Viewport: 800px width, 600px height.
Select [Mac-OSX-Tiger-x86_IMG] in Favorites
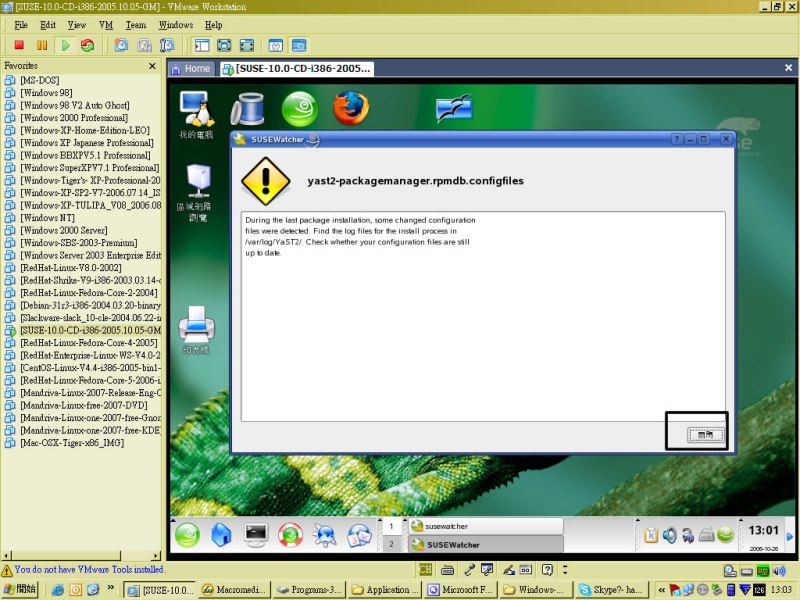72,443
